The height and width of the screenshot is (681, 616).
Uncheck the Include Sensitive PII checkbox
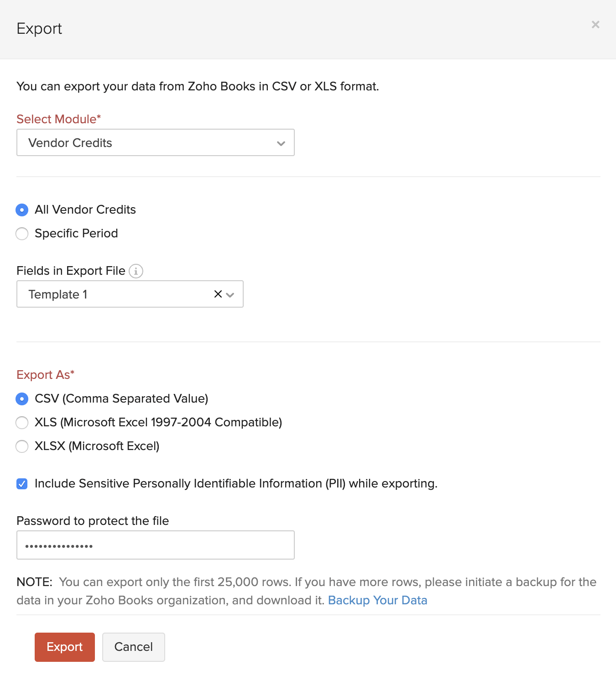coord(22,484)
